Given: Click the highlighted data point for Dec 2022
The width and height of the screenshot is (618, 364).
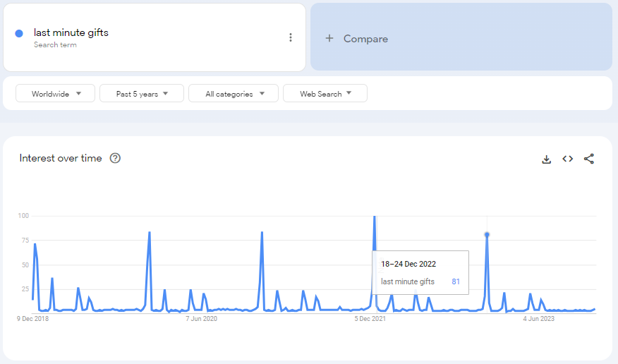Looking at the screenshot, I should (487, 234).
